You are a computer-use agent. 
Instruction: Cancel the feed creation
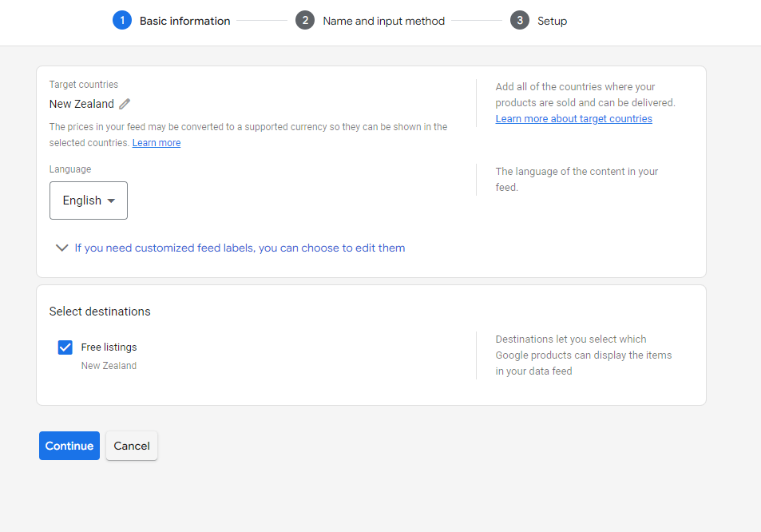click(132, 446)
